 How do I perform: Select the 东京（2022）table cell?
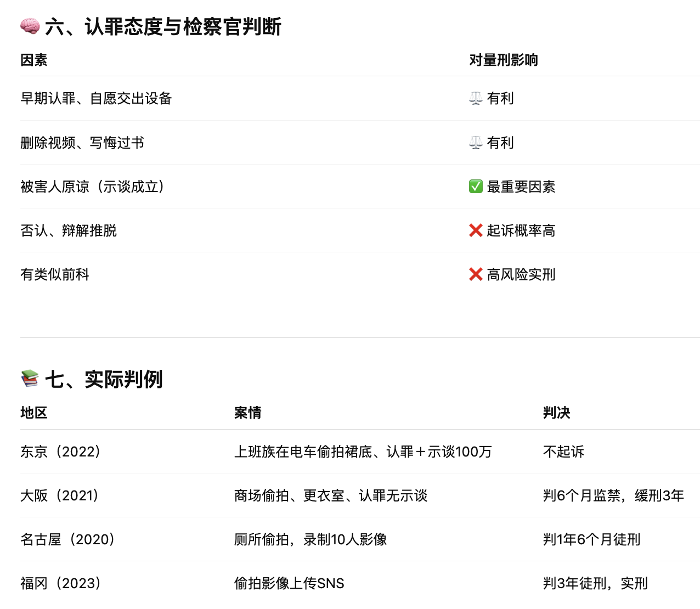61,452
